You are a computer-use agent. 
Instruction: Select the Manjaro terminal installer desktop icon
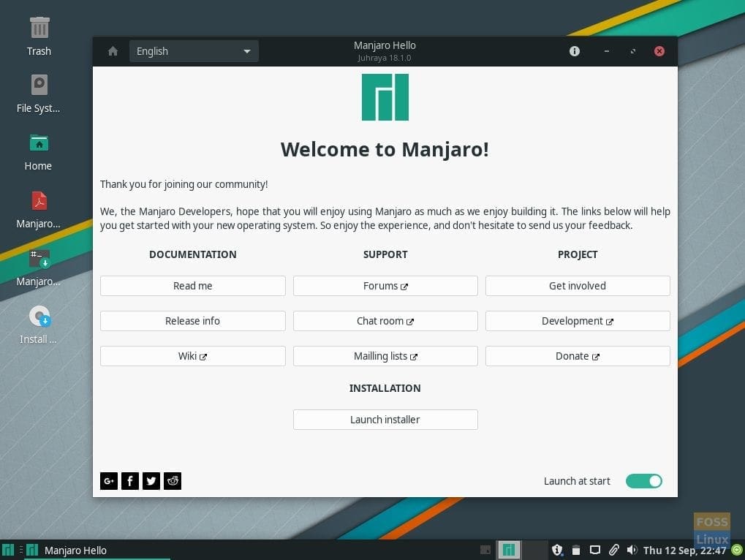click(39, 268)
